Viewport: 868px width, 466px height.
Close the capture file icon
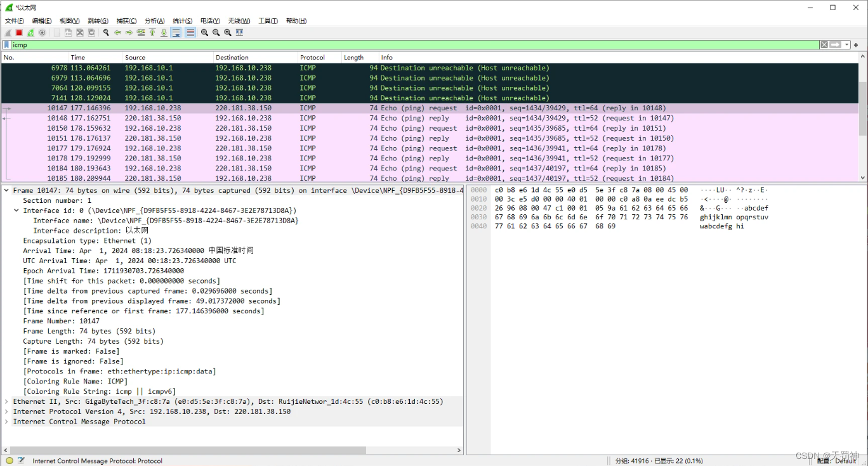coord(80,32)
